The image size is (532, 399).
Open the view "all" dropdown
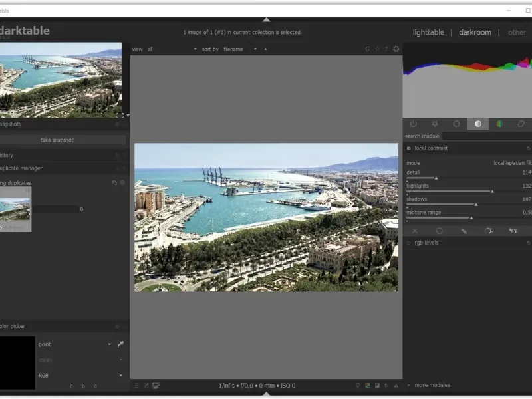(x=172, y=49)
